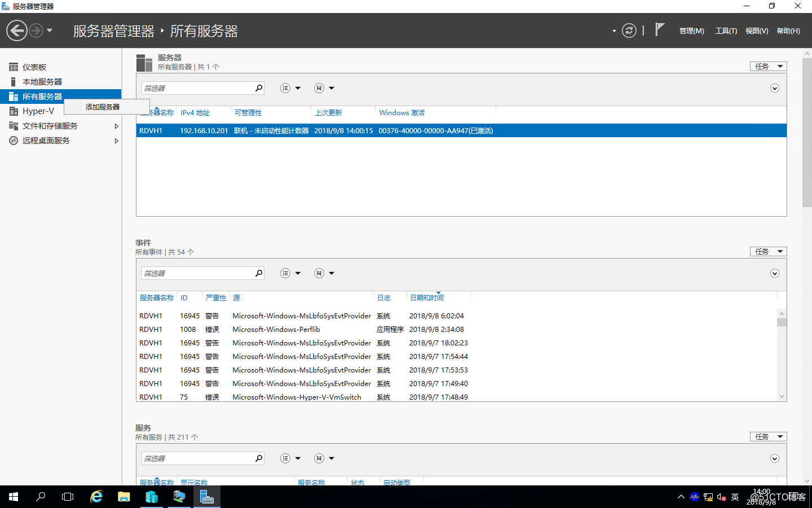Open 任务 dropdown in 服务 section
The width and height of the screenshot is (812, 508).
768,436
